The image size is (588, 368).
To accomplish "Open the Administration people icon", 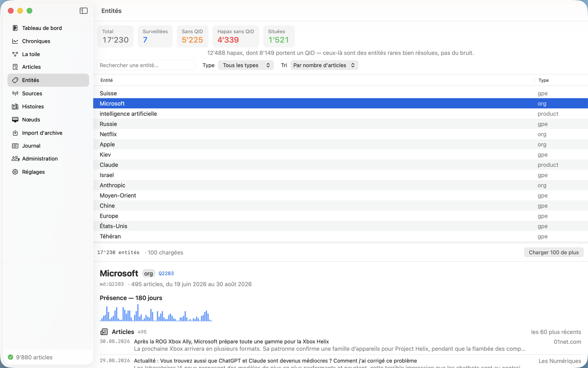I will (x=16, y=159).
